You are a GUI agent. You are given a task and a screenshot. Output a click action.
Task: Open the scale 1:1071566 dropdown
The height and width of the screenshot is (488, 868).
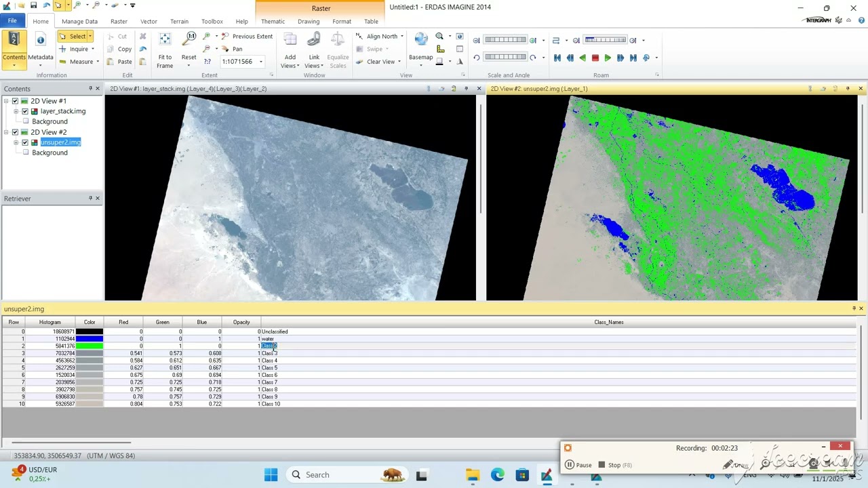[261, 62]
